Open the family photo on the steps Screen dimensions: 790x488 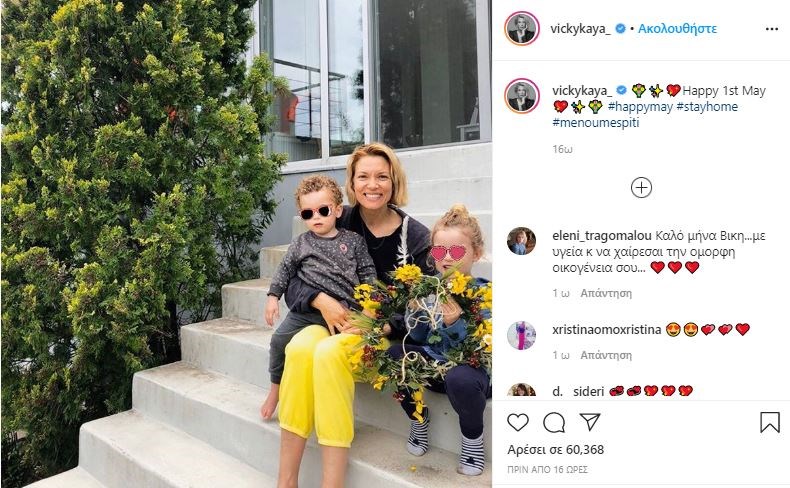246,244
